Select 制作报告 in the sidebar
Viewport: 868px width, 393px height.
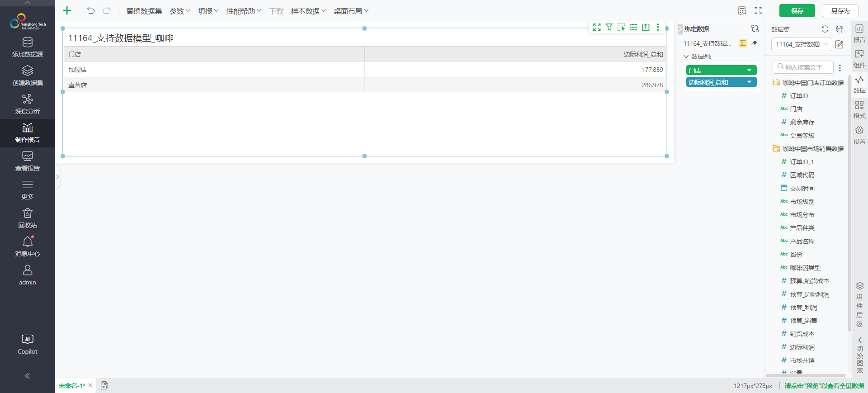(x=28, y=133)
